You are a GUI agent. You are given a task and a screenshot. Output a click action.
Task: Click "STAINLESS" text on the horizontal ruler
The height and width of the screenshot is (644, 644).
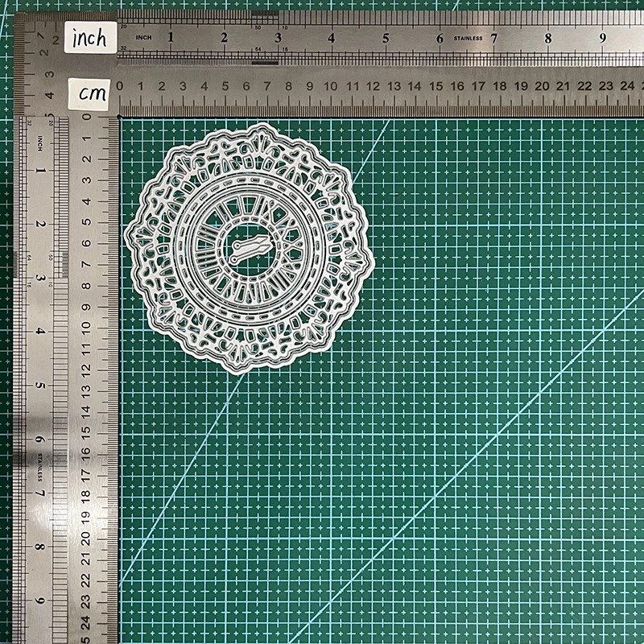coord(468,38)
